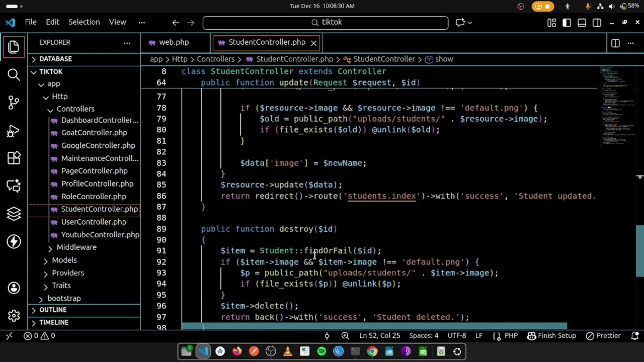
Task: Change the UTF-8 file encoding
Action: pos(457,336)
